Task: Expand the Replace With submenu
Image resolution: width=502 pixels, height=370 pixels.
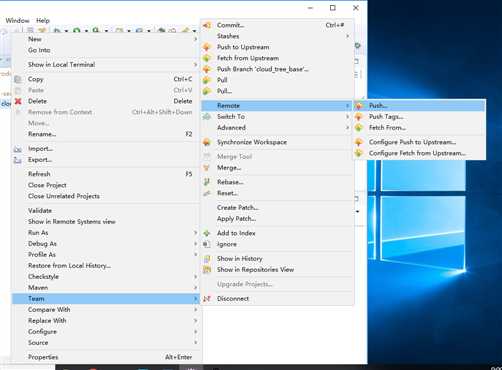Action: point(196,321)
